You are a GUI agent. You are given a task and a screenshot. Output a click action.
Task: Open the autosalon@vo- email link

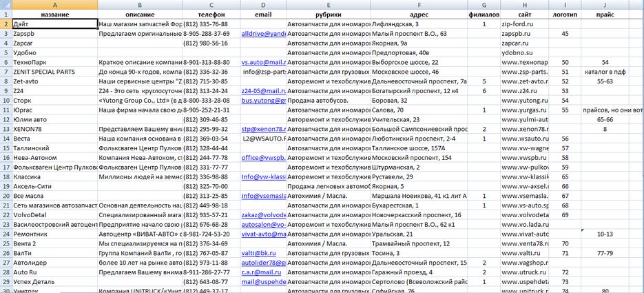click(x=263, y=224)
